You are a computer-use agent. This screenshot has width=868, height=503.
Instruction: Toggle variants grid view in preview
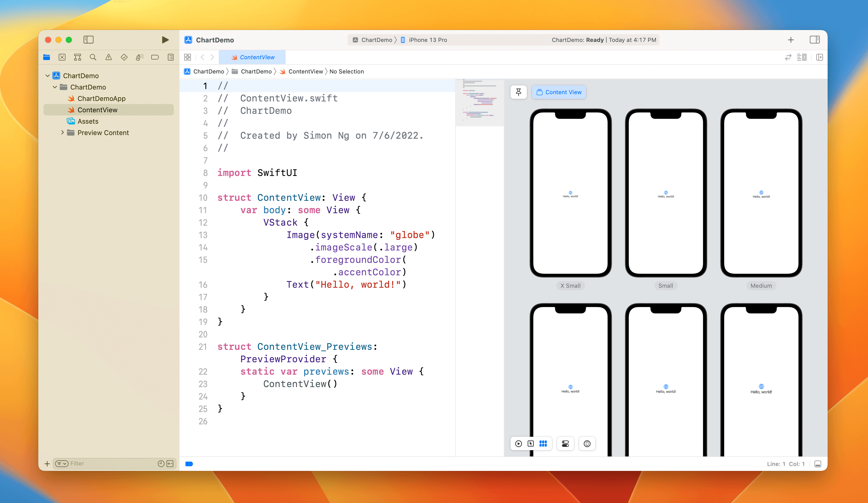543,444
